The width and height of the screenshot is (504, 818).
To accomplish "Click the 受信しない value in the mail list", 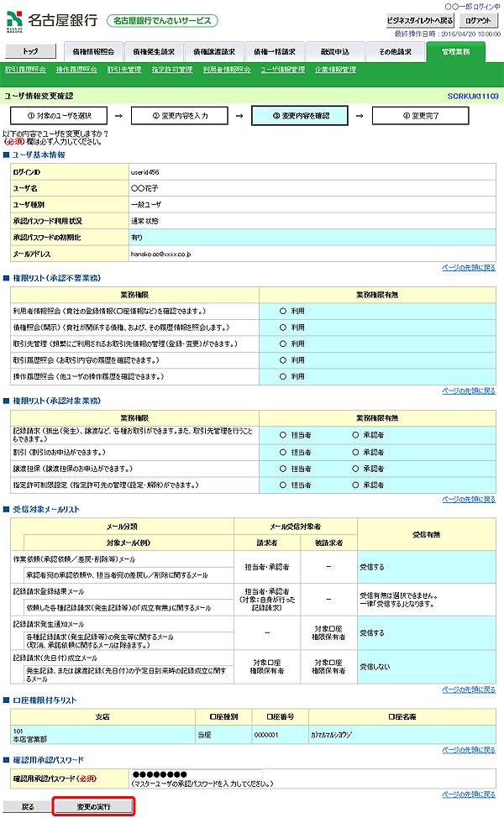I will pos(375,667).
